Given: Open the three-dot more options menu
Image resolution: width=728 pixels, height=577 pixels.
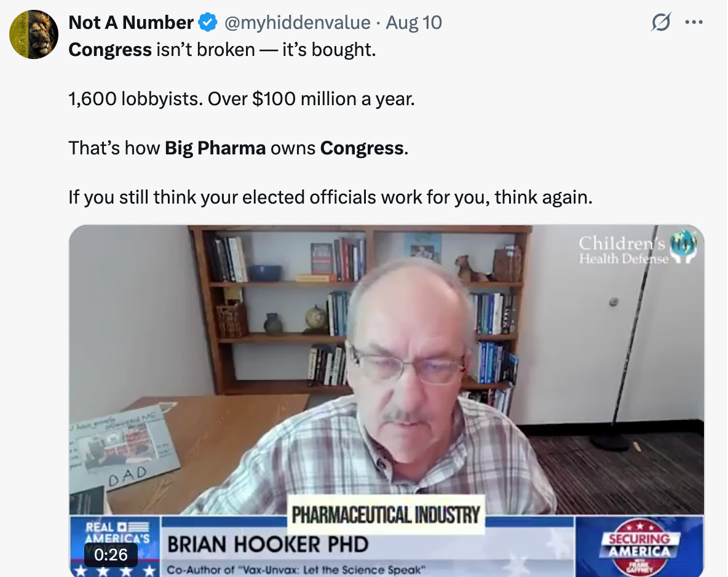Looking at the screenshot, I should click(694, 22).
